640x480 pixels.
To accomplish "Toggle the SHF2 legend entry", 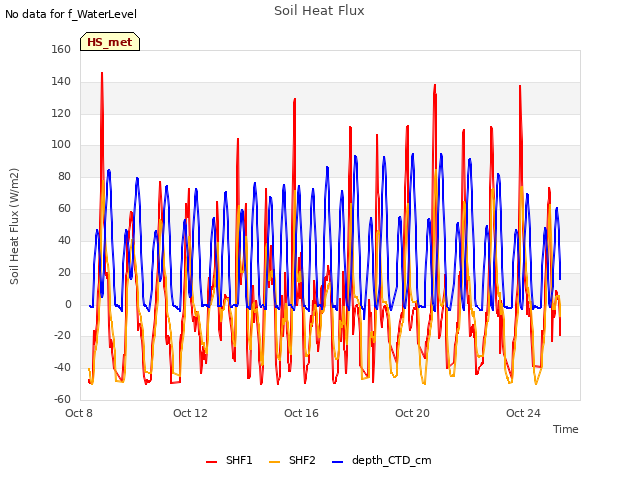I will (x=292, y=460).
